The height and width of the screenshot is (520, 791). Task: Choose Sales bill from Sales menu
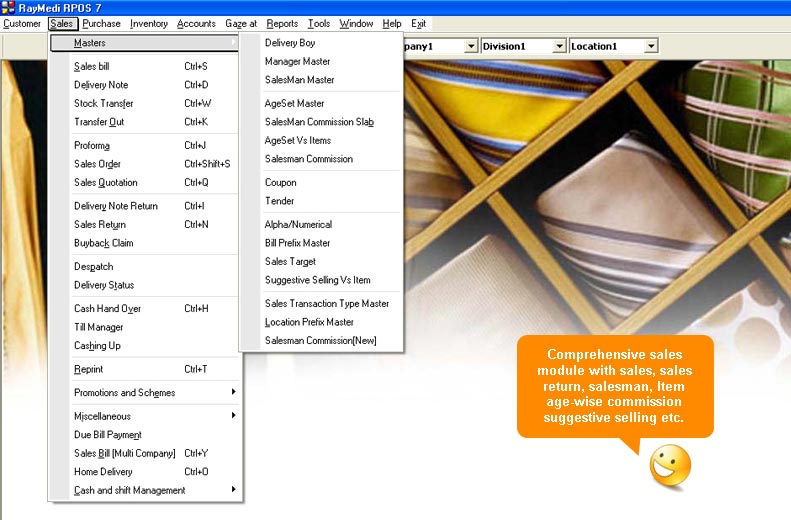pos(145,66)
